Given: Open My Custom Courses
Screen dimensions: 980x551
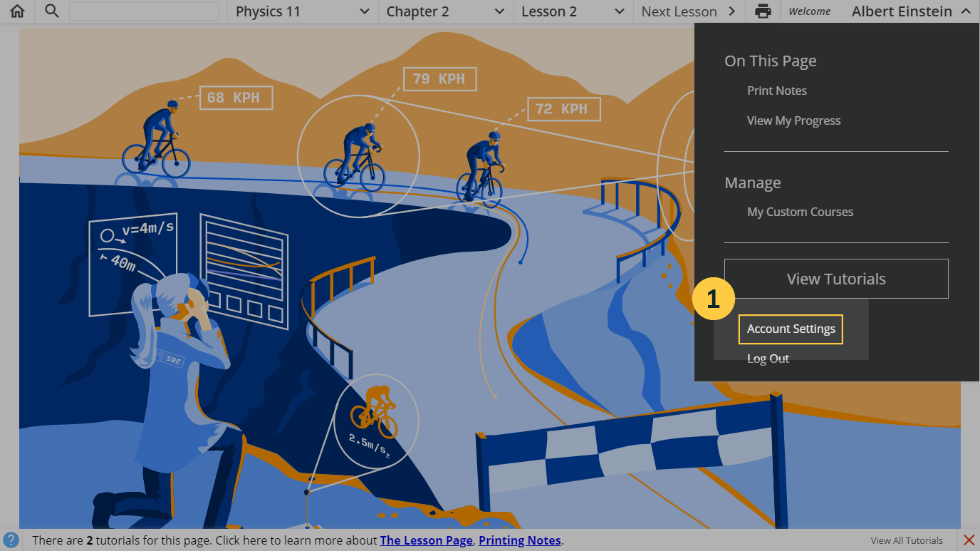Looking at the screenshot, I should point(800,212).
